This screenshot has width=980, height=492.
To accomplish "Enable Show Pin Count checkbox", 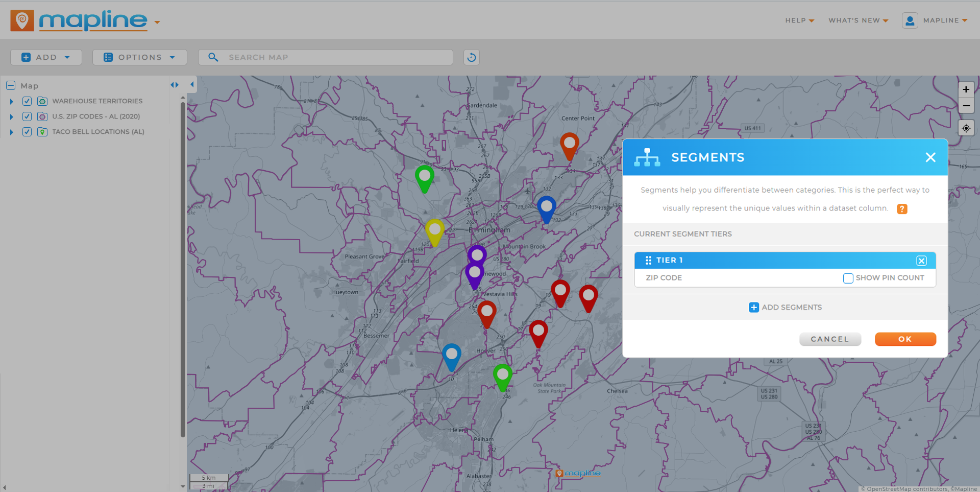I will [848, 278].
